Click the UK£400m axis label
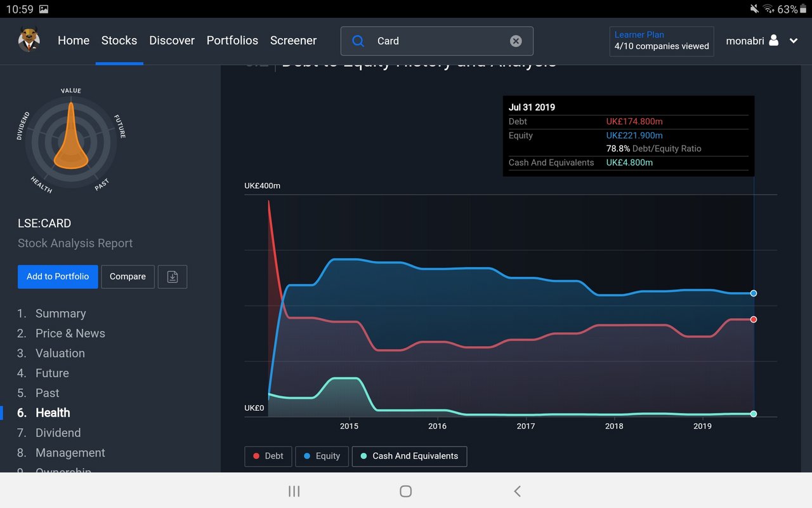The width and height of the screenshot is (812, 508). tap(262, 186)
